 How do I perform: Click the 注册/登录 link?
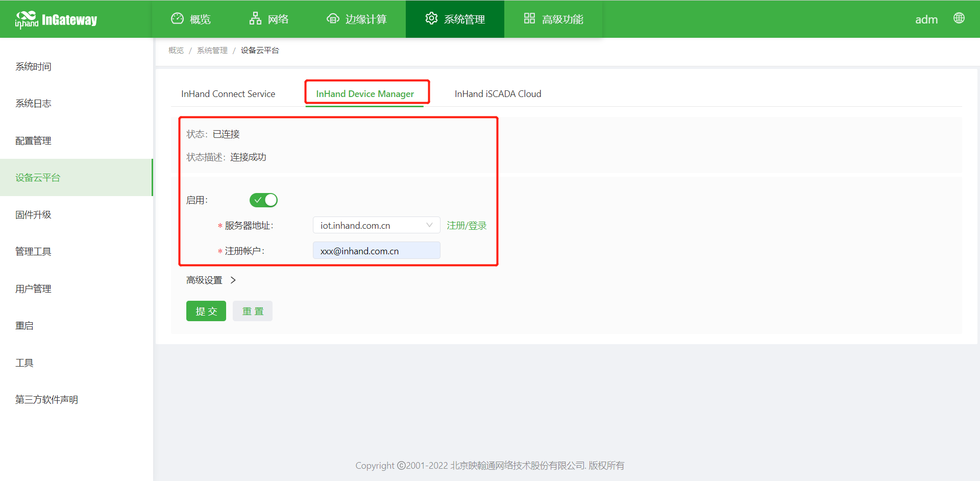(x=467, y=226)
